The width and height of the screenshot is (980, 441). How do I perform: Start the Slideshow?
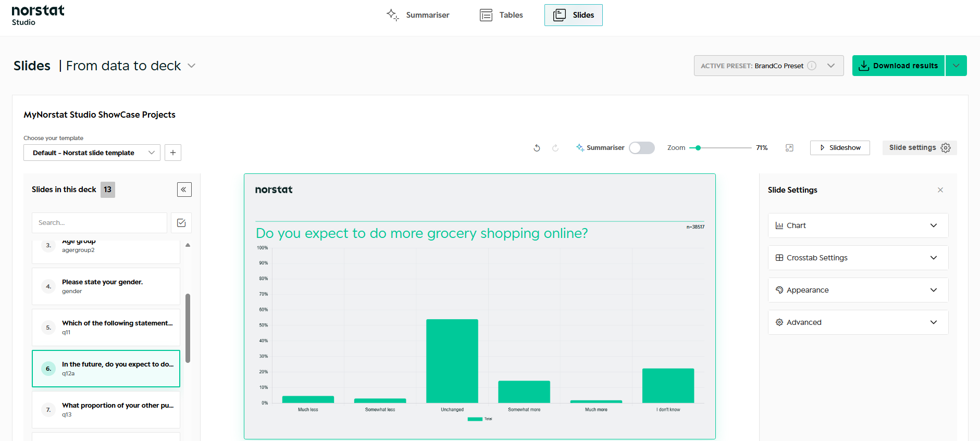click(840, 148)
